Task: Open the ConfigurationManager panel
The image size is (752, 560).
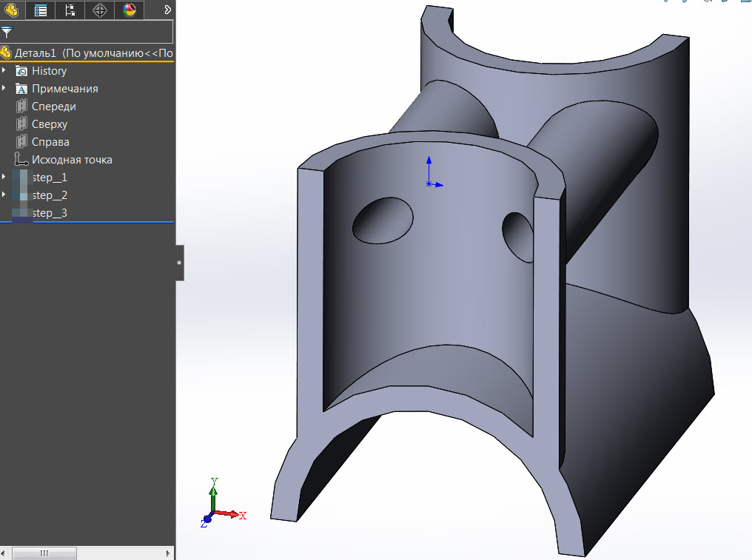Action: pos(70,10)
